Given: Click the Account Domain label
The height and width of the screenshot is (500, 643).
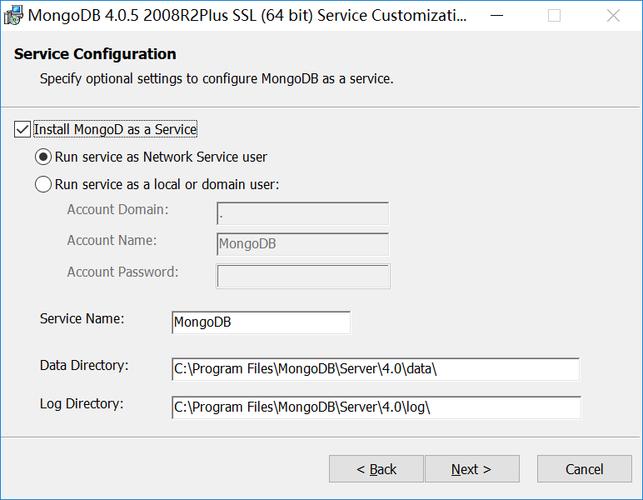Looking at the screenshot, I should (x=118, y=210).
